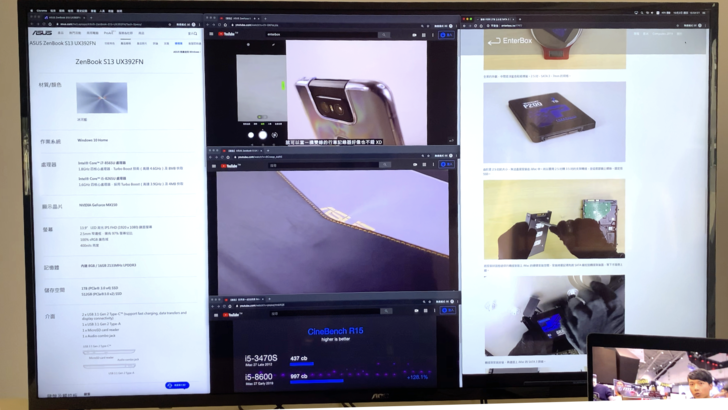
Task: Click the ZenBook S13 product color thumbnail
Action: tap(102, 98)
